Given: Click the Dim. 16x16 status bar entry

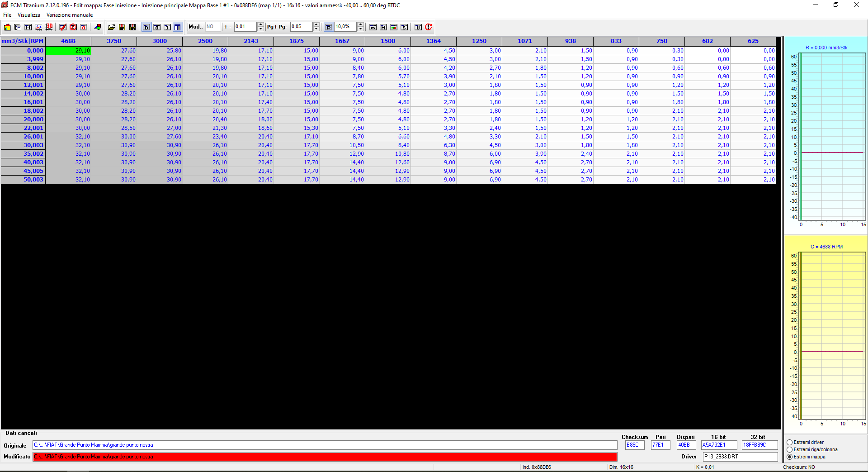Looking at the screenshot, I should pos(621,467).
